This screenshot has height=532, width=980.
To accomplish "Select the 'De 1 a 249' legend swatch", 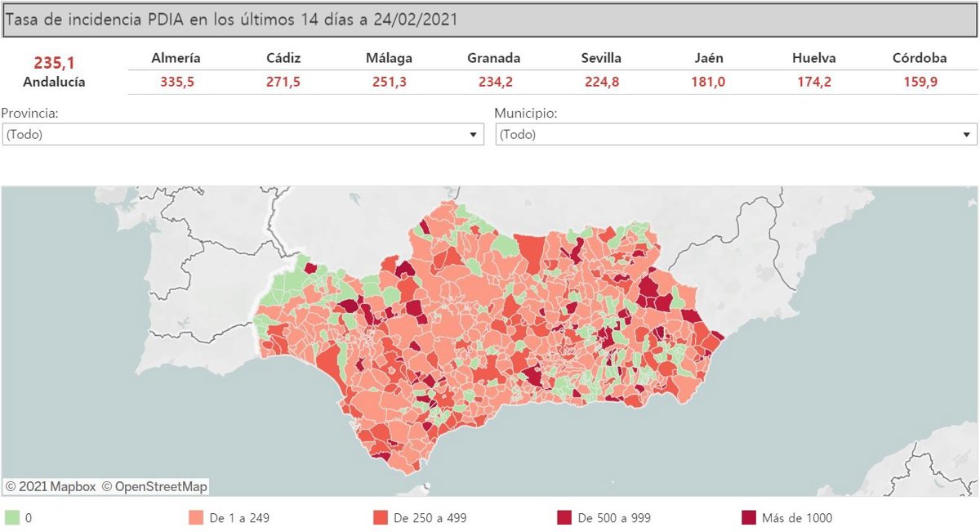I will [196, 518].
